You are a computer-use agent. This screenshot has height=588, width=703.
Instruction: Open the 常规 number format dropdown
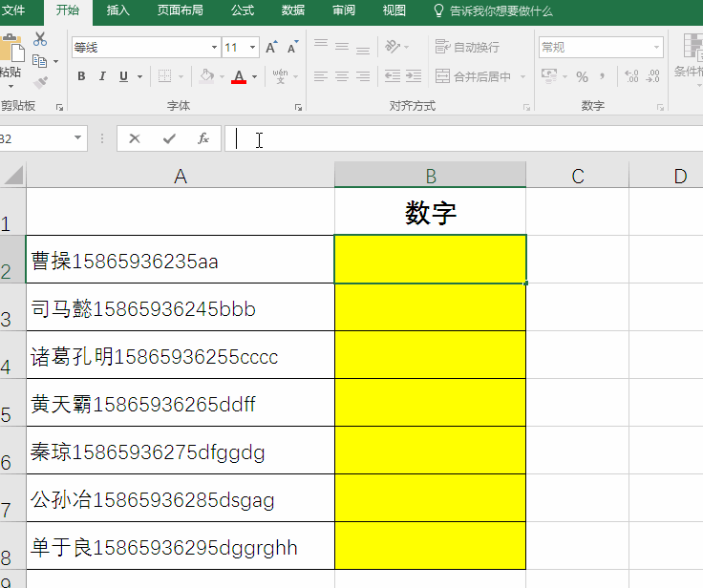[x=657, y=48]
